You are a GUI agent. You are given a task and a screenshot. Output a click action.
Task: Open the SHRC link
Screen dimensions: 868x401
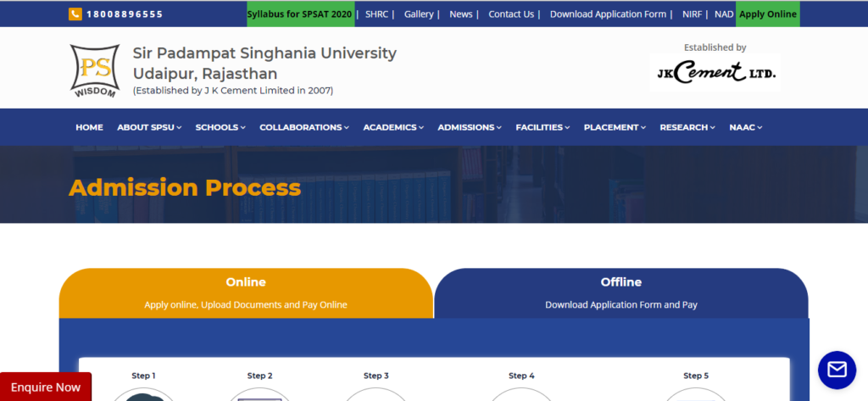(x=376, y=14)
